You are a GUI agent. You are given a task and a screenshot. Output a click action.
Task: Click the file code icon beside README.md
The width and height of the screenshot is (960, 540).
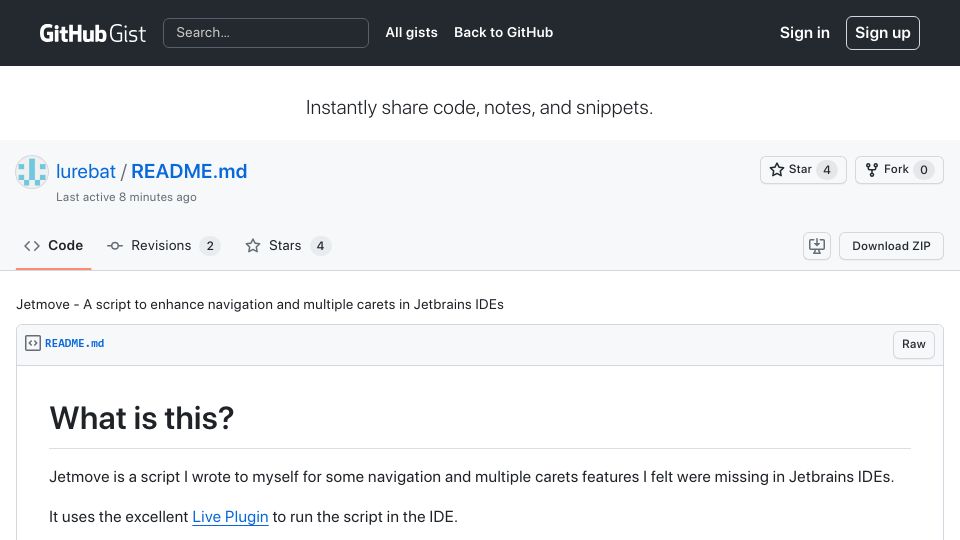point(32,343)
